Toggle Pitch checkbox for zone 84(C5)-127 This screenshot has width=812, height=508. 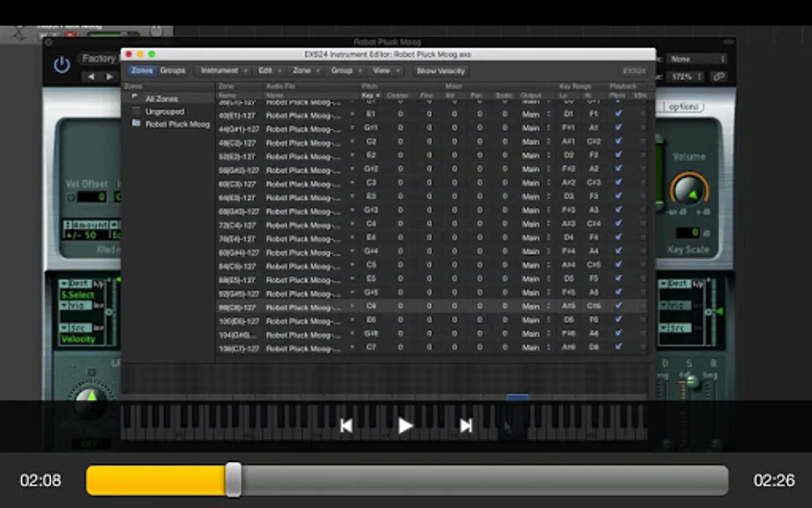(x=618, y=265)
